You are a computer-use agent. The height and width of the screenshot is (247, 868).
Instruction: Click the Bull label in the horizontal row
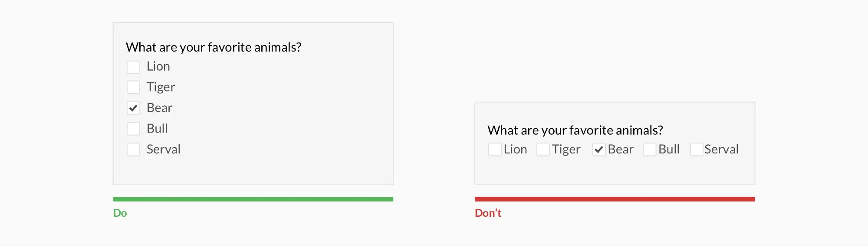point(669,149)
